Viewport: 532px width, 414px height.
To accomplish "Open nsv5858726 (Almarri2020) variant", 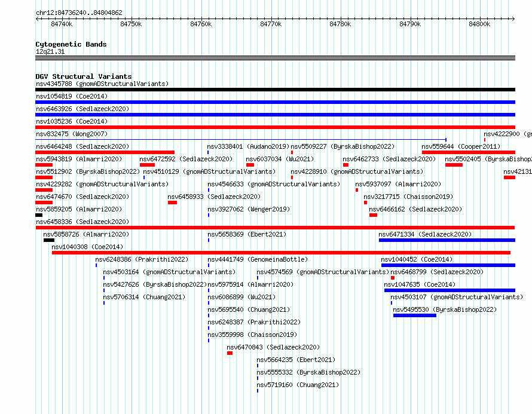I will pos(86,234).
